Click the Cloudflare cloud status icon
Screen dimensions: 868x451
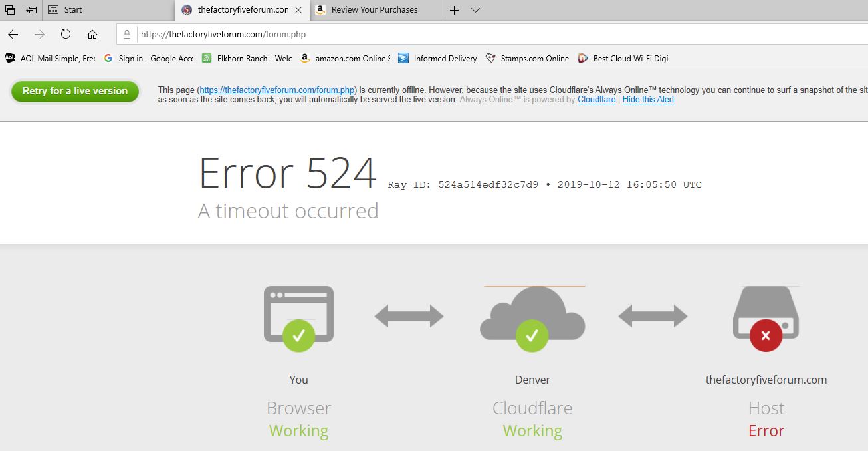point(532,319)
